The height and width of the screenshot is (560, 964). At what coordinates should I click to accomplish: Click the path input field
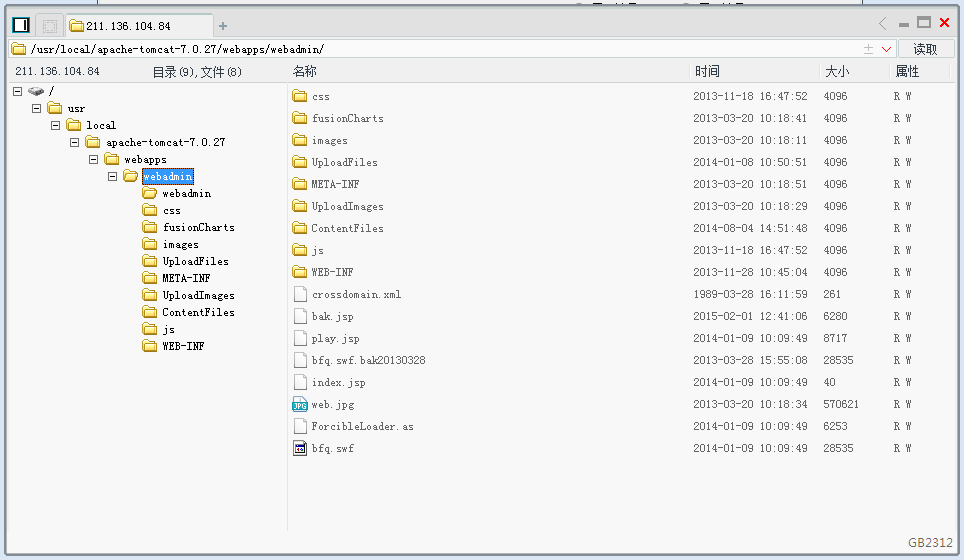point(452,49)
